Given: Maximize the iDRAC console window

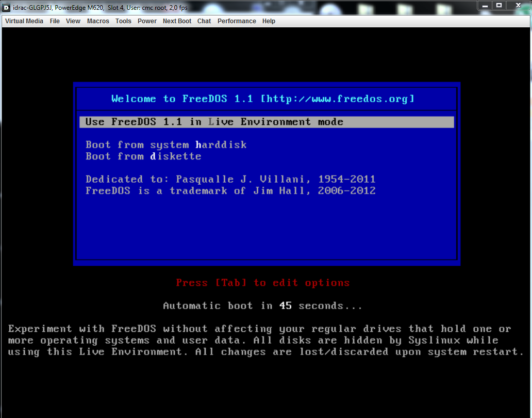Looking at the screenshot, I should tap(499, 6).
